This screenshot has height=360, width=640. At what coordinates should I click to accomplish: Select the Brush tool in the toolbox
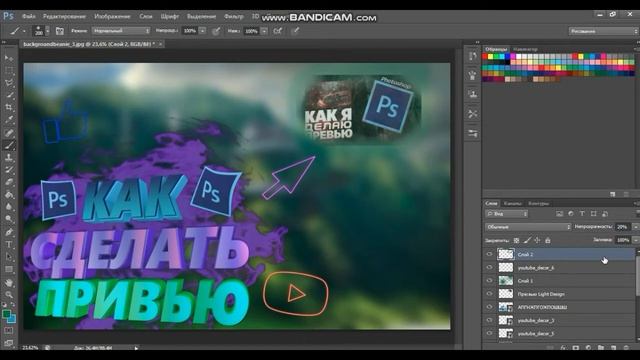(9, 145)
